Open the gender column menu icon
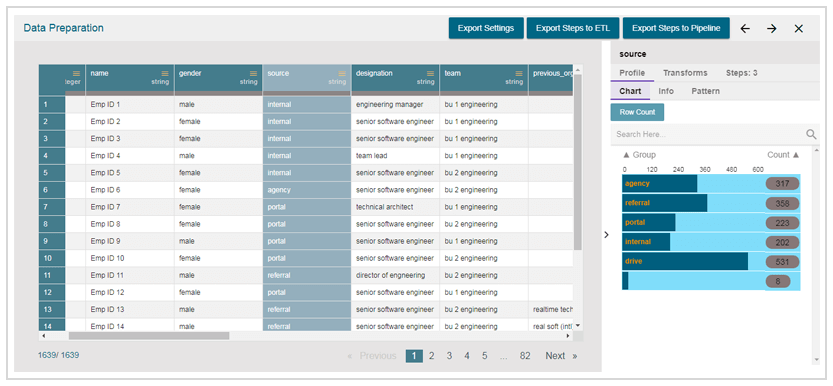Viewport: 833px width, 386px height. 253,73
